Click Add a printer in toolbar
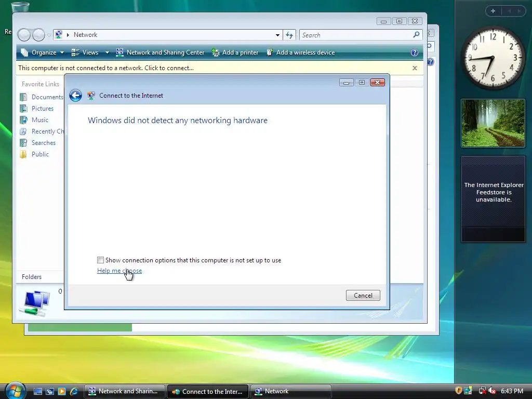This screenshot has height=399, width=532. point(235,52)
